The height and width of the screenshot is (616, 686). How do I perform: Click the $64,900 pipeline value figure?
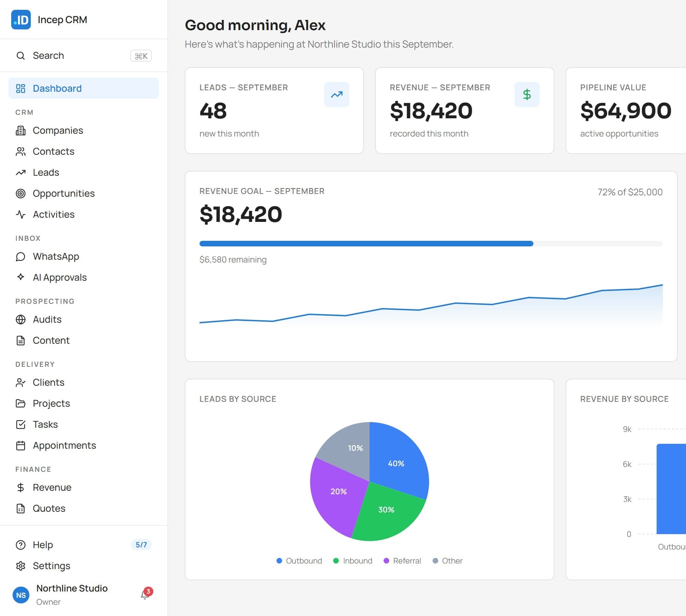626,111
